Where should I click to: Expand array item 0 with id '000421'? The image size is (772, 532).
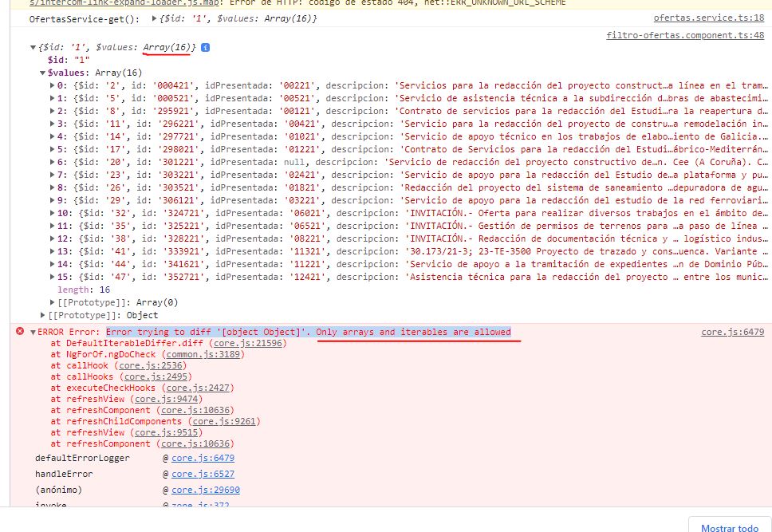[52, 85]
